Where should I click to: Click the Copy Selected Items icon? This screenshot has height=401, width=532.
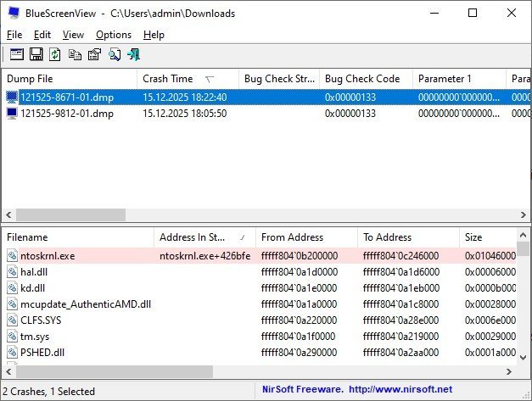75,54
